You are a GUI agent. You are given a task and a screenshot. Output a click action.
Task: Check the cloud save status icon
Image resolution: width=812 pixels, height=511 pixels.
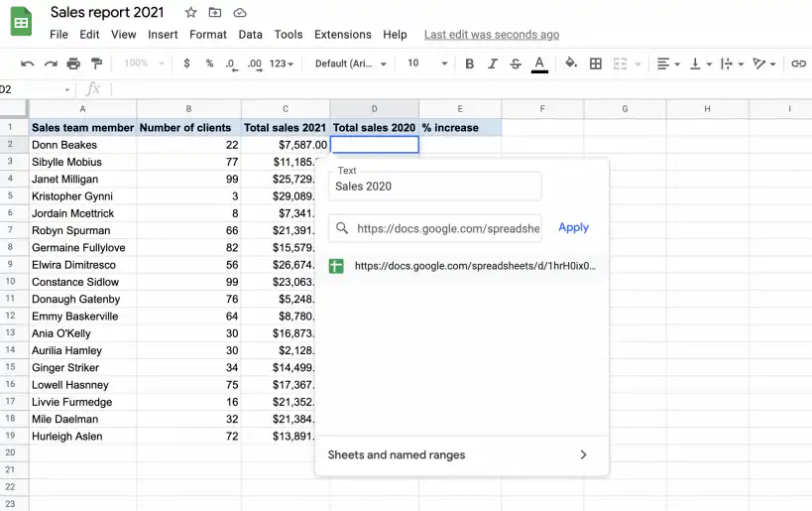(x=239, y=13)
